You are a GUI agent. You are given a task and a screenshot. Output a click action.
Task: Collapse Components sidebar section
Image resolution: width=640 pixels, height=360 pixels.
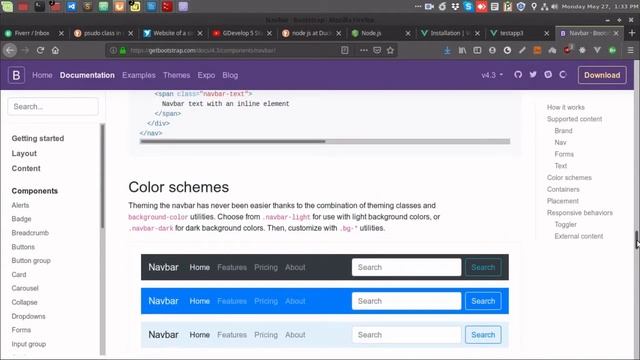coord(35,191)
